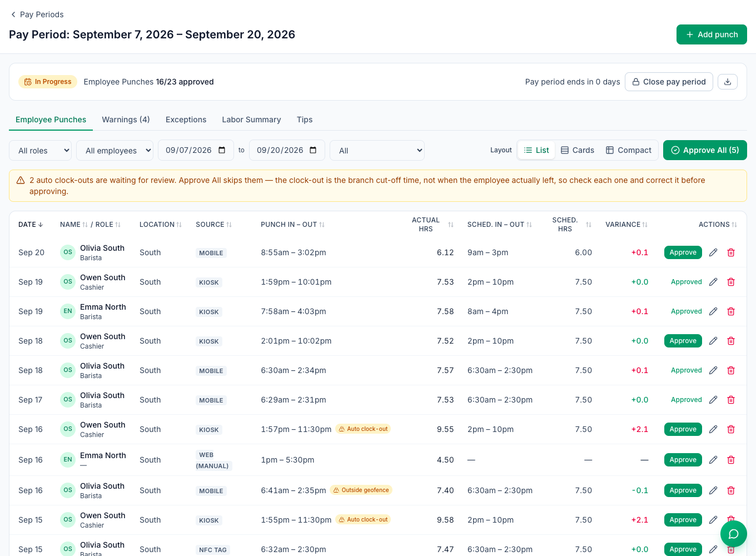
Task: Sort table by Location column
Action: (161, 225)
